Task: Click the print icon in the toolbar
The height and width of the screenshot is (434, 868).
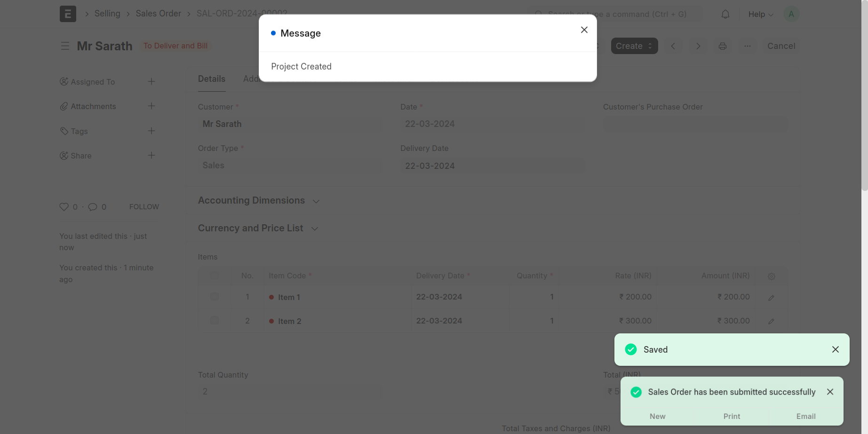Action: pyautogui.click(x=722, y=46)
